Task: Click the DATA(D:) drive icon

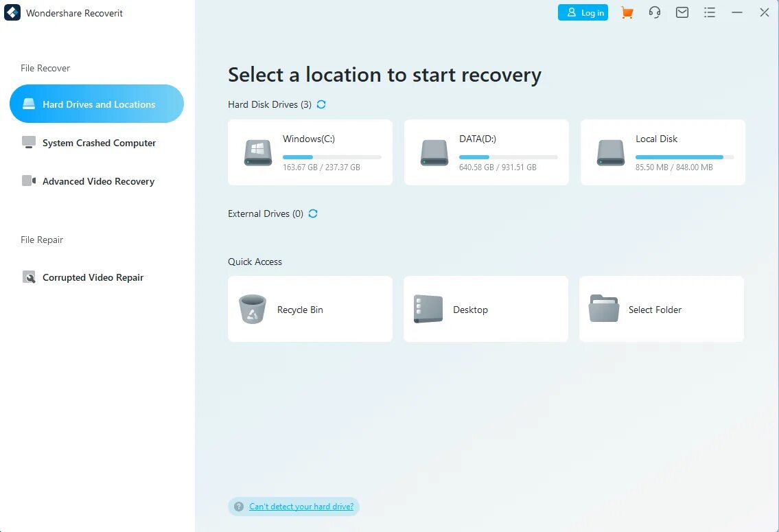Action: [434, 152]
